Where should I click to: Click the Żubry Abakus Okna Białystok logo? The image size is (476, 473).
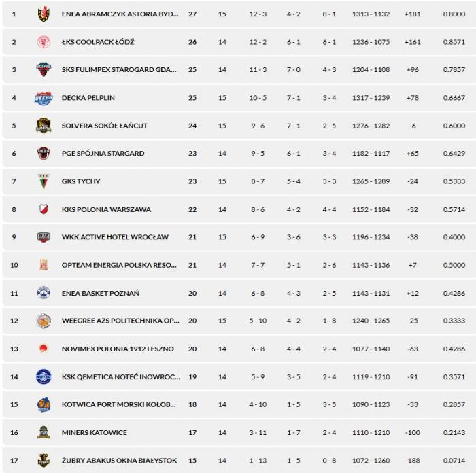coord(44,460)
